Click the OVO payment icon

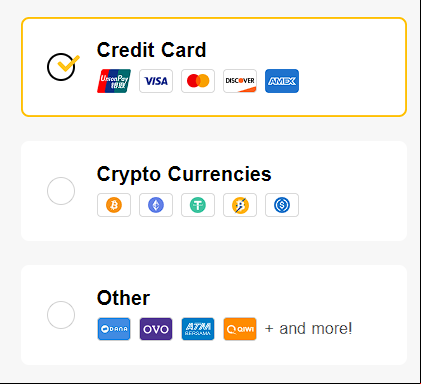(x=156, y=329)
